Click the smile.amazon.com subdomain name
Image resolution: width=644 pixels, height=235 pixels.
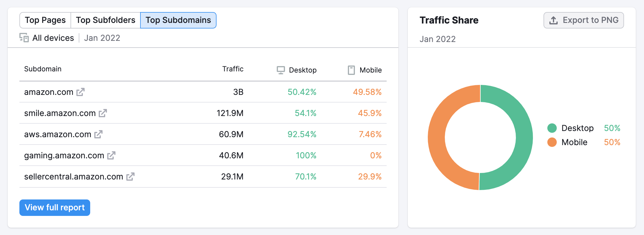60,113
